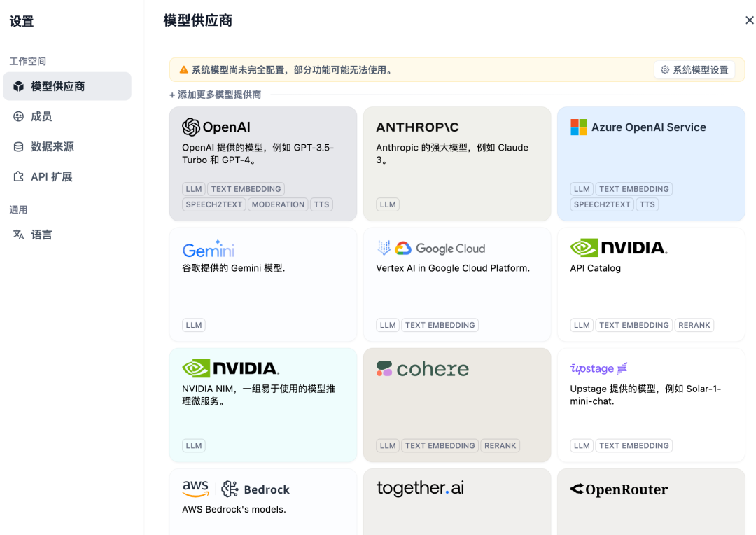Click TEXT EMBEDDING tag on Upstage card

(634, 446)
